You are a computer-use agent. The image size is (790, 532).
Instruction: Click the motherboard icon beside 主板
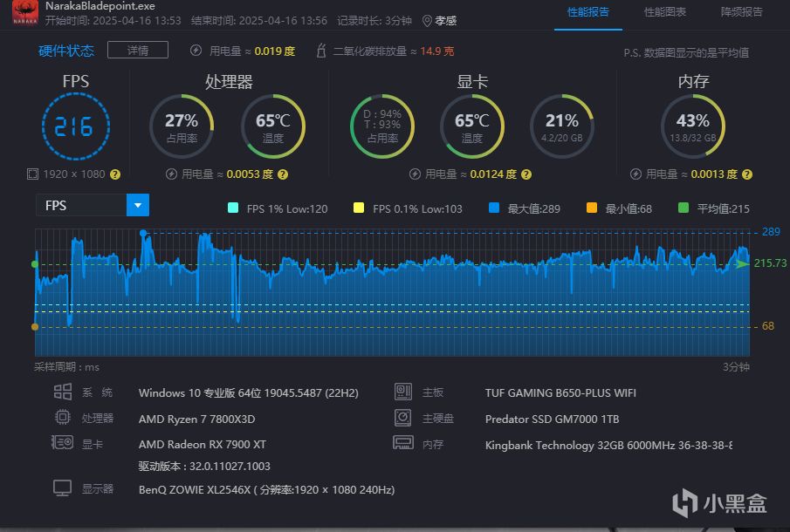click(x=403, y=392)
